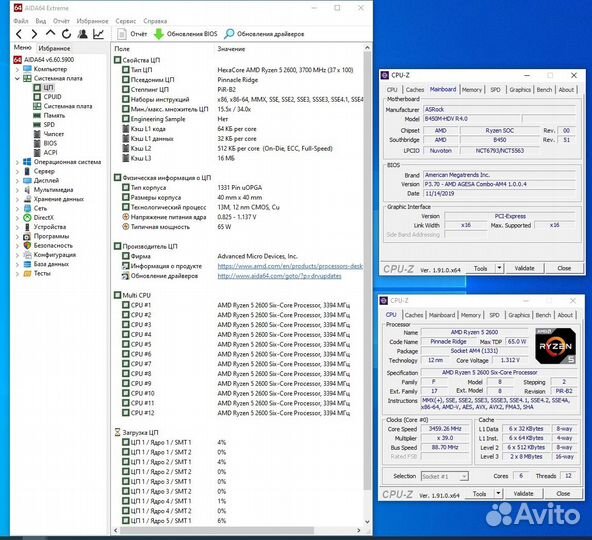Expand the DirectX tree node
The width and height of the screenshot is (592, 540).
pos(17,218)
